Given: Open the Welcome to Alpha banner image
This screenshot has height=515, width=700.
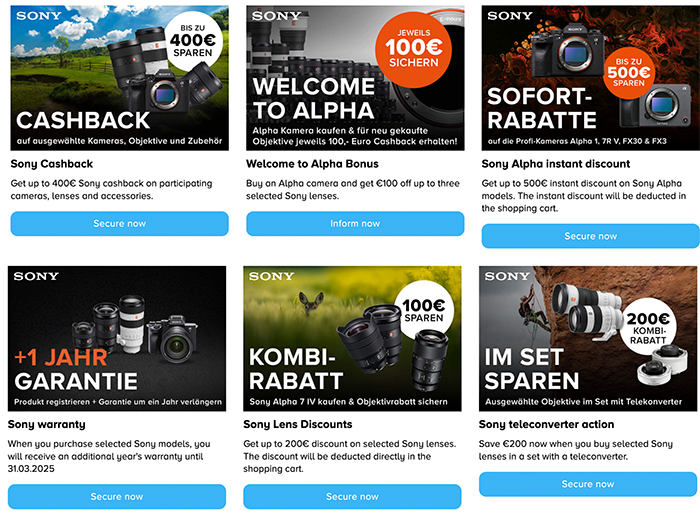Looking at the screenshot, I should coord(355,78).
